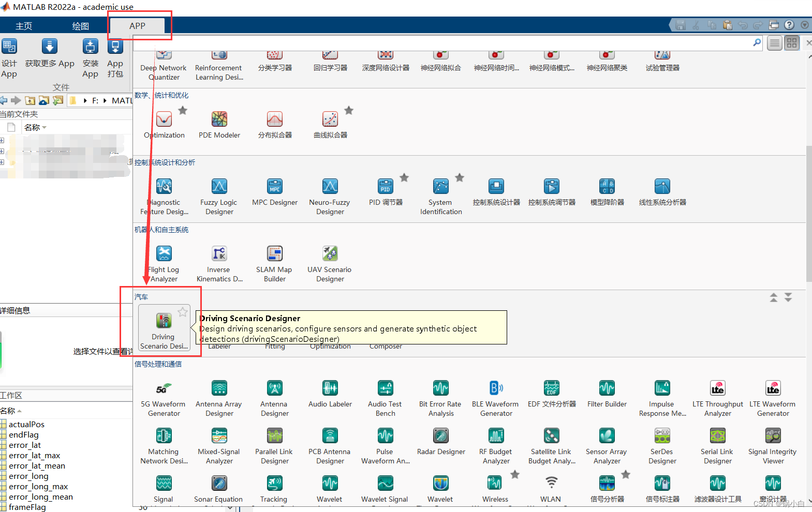This screenshot has width=812, height=512.
Task: Select workspace variable error_lat_max
Action: [x=34, y=456]
